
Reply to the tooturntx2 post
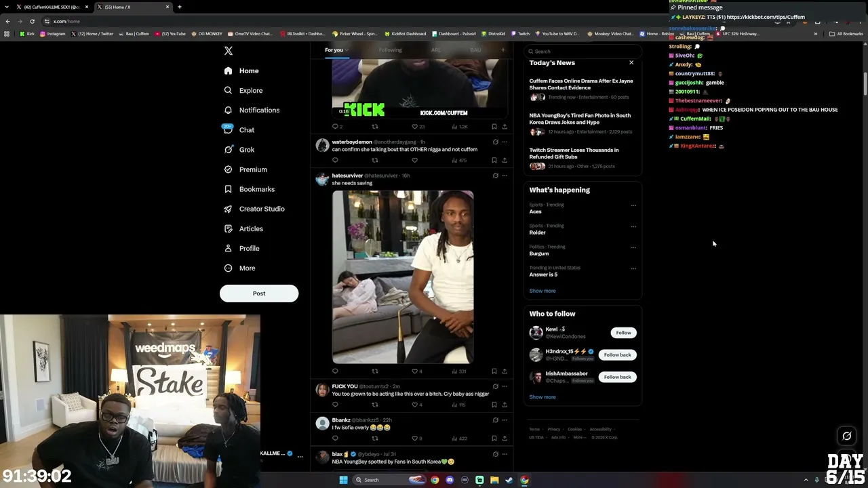[335, 405]
